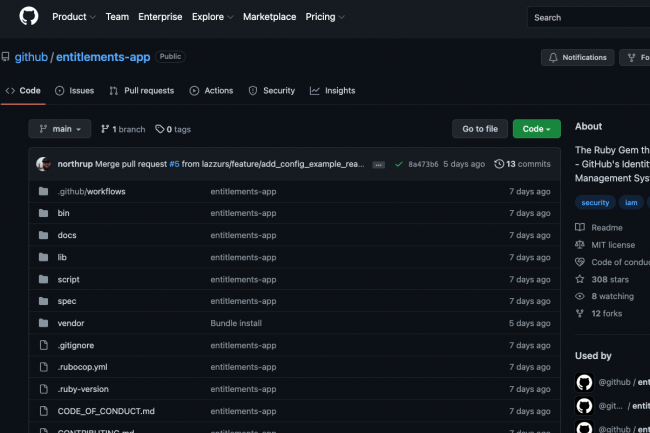View the 0 tags link

click(x=173, y=129)
